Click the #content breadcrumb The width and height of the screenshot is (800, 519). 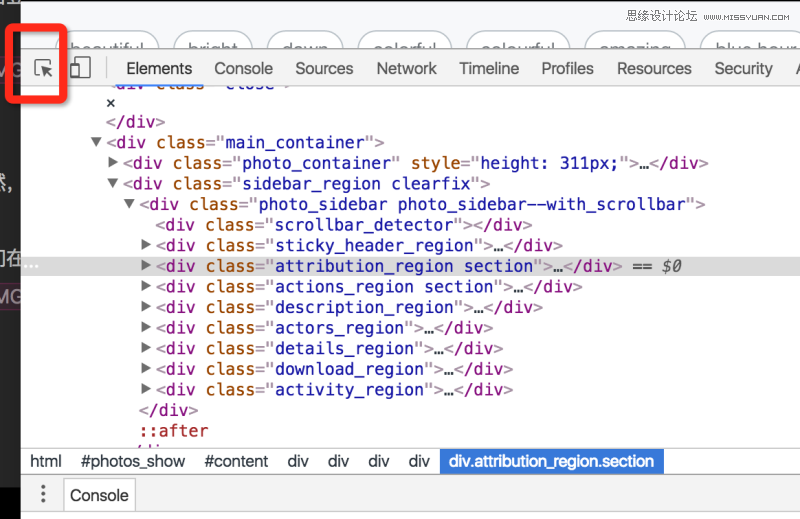236,461
